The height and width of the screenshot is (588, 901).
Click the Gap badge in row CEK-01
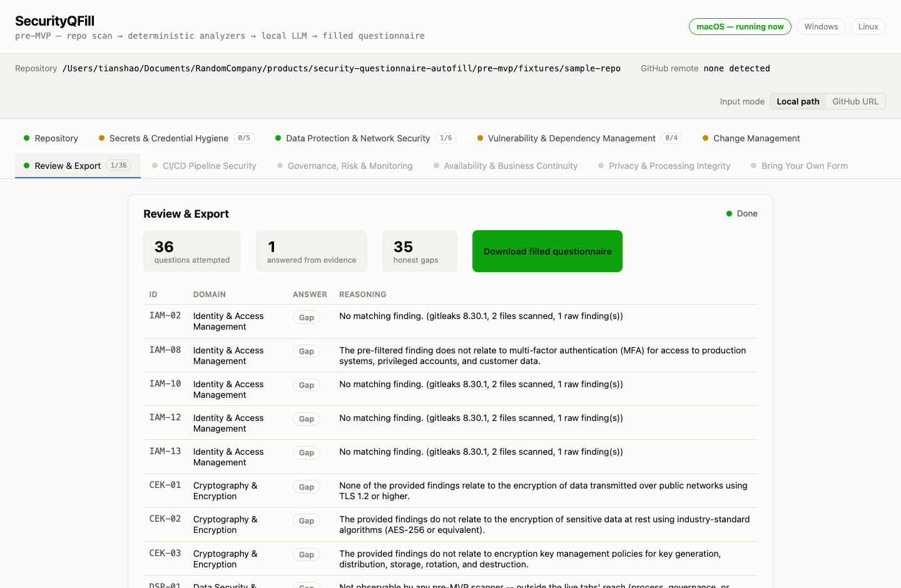coord(307,487)
